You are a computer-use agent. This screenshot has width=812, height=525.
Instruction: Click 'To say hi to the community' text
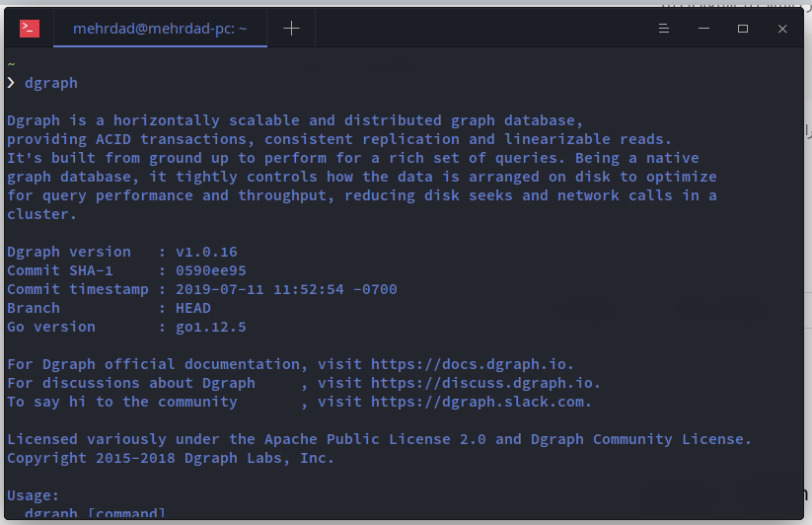click(x=122, y=402)
